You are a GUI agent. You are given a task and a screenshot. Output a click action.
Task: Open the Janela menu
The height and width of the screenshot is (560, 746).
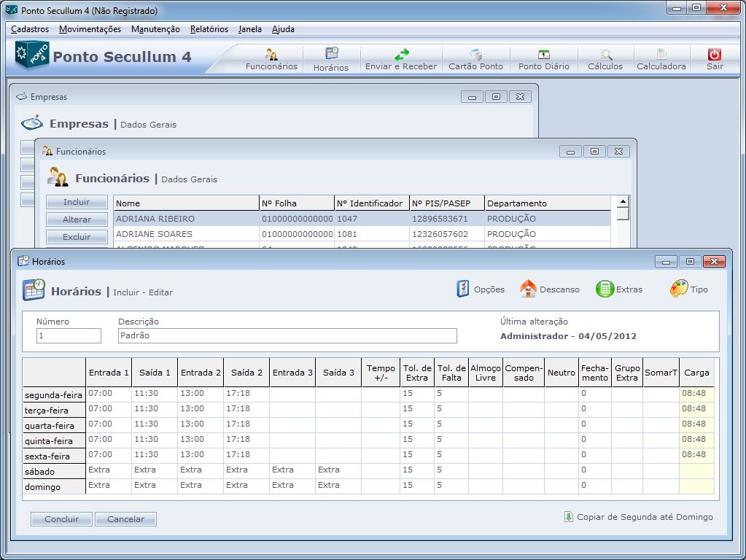[x=250, y=29]
